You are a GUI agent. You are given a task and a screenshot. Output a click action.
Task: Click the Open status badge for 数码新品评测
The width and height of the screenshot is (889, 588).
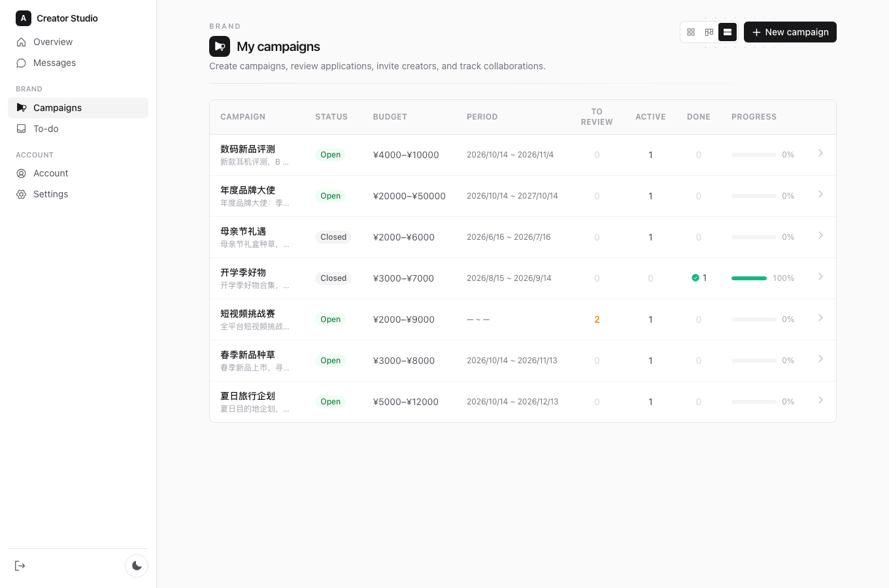(x=330, y=155)
